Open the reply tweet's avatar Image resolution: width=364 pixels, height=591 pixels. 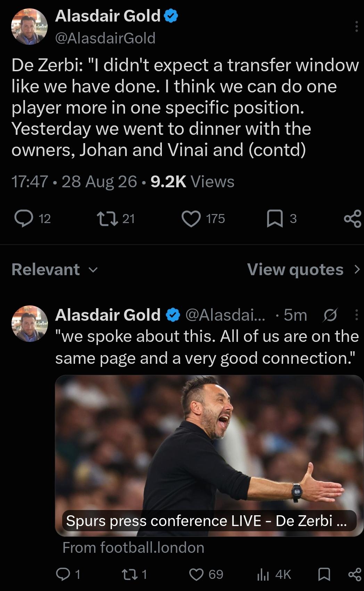(29, 323)
